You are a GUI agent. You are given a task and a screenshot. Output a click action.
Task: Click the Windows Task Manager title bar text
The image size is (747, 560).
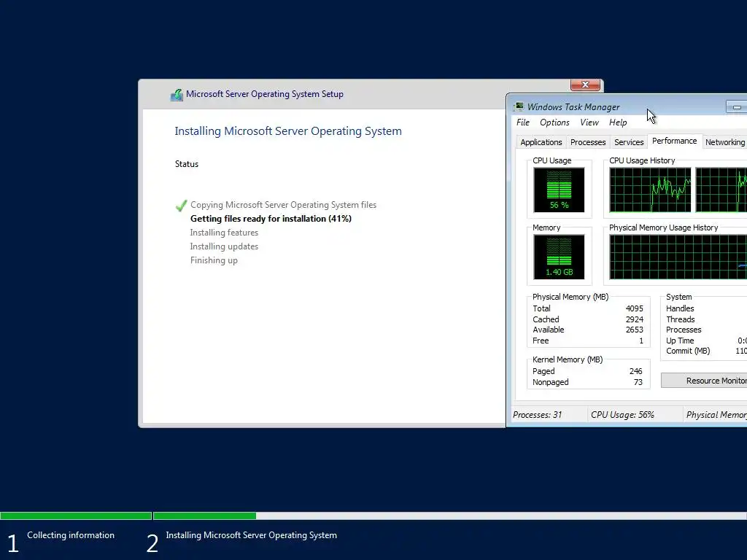(573, 107)
